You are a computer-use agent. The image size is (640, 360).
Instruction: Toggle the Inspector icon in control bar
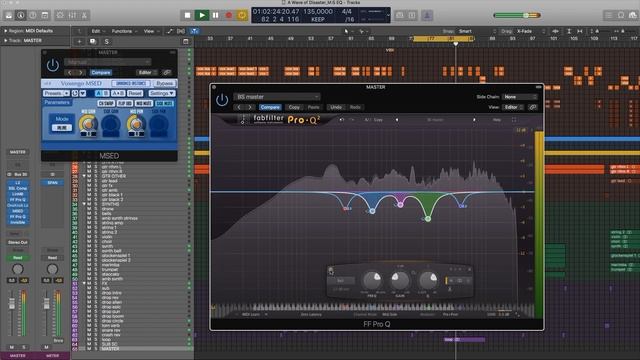(20, 16)
